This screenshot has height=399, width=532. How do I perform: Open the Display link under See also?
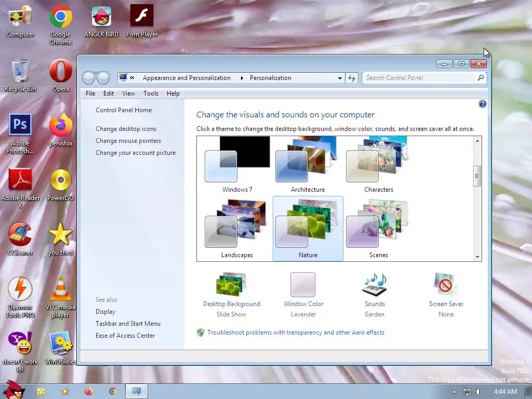pyautogui.click(x=105, y=312)
